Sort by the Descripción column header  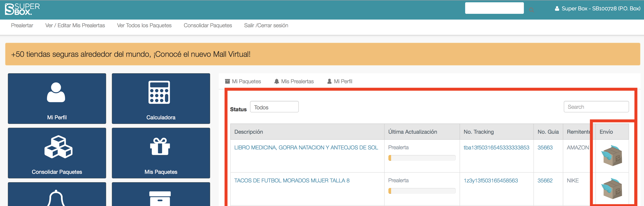[x=307, y=132]
